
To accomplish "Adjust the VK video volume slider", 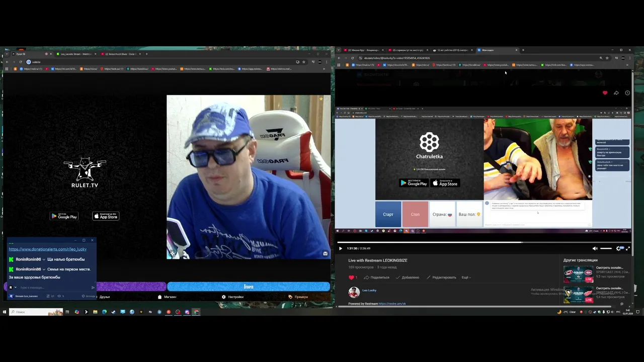I will [606, 248].
